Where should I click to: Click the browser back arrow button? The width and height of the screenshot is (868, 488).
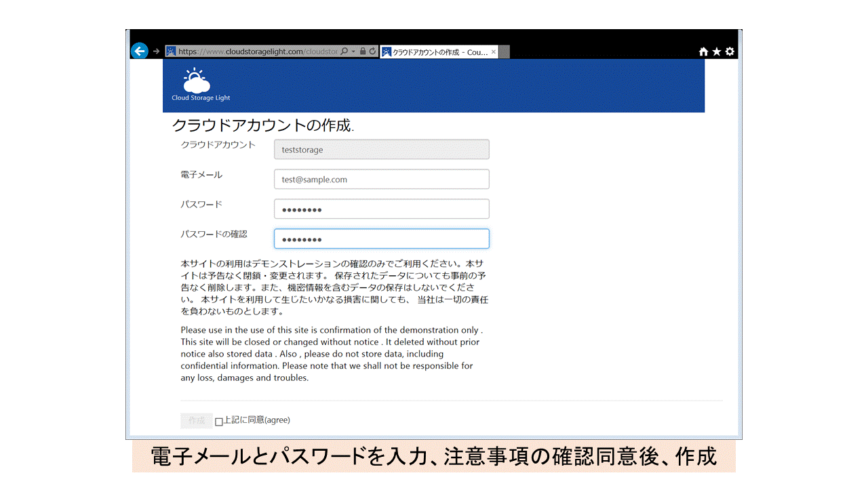click(x=139, y=51)
